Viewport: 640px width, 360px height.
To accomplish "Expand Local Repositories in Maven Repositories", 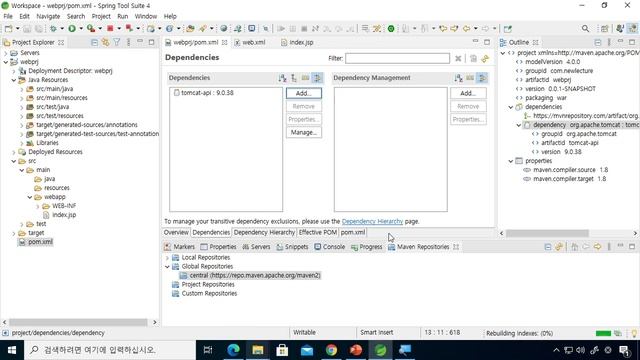I will point(167,258).
